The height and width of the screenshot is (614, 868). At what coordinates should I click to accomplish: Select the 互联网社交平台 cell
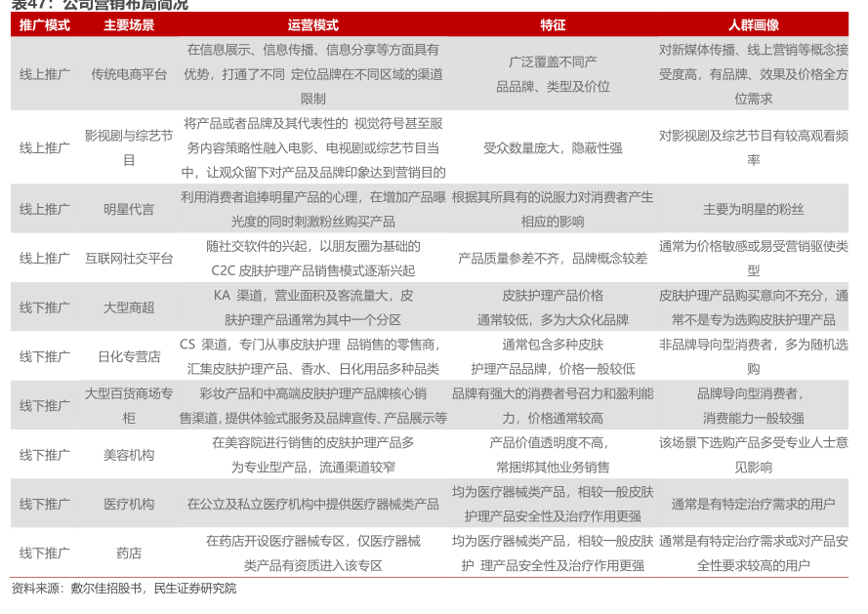click(129, 259)
